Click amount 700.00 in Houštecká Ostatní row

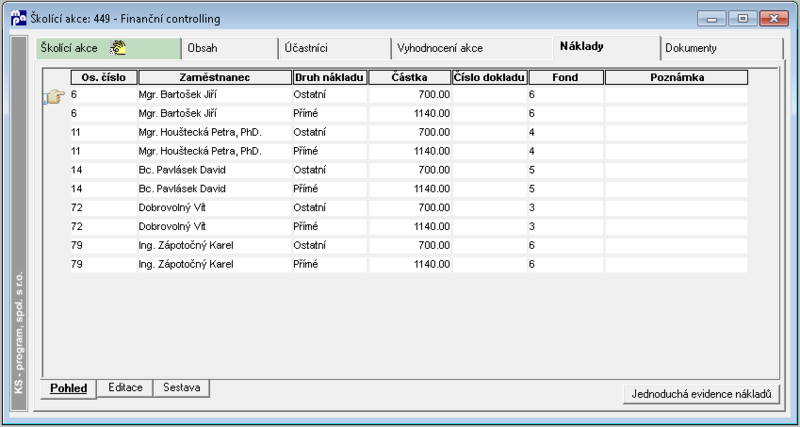(x=410, y=132)
